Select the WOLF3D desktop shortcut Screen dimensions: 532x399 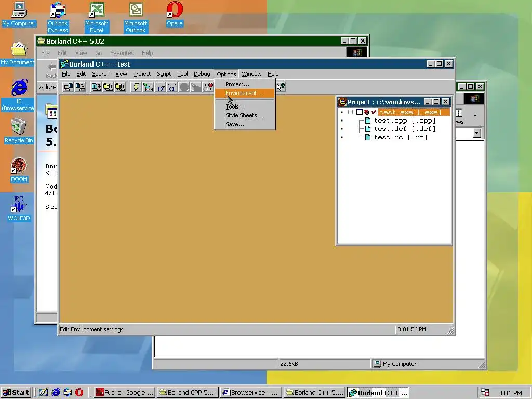[19, 209]
